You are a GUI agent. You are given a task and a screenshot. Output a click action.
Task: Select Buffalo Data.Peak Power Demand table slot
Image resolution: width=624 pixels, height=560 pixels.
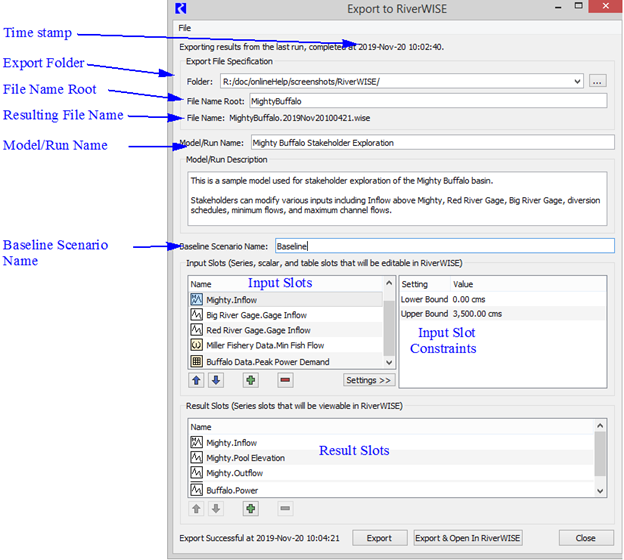coord(267,362)
